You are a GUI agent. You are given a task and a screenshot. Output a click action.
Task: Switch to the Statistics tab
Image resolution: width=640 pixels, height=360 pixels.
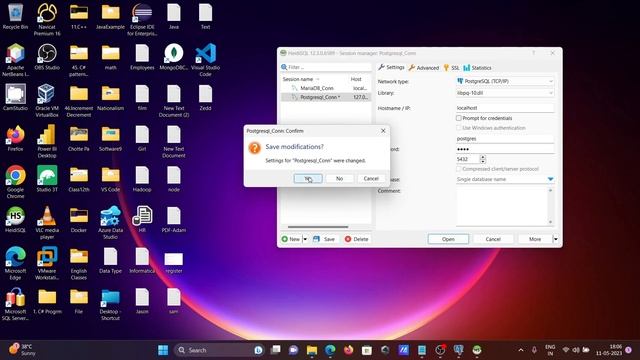[x=477, y=68]
